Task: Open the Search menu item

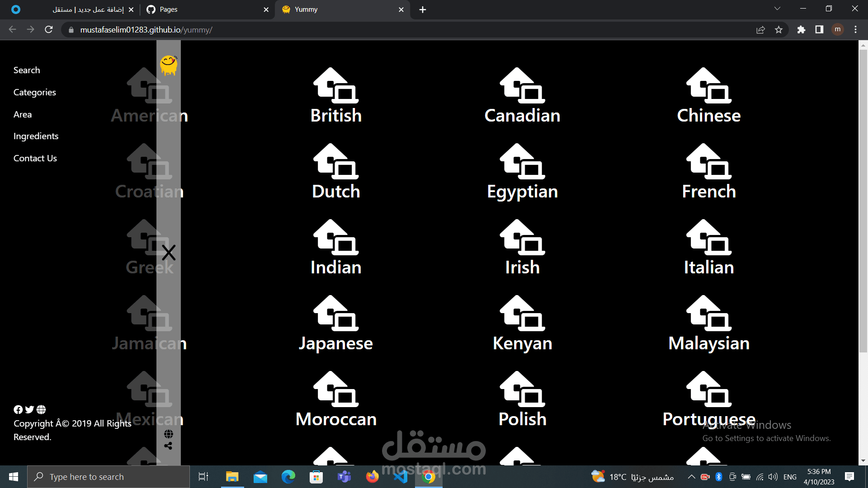Action: tap(27, 70)
